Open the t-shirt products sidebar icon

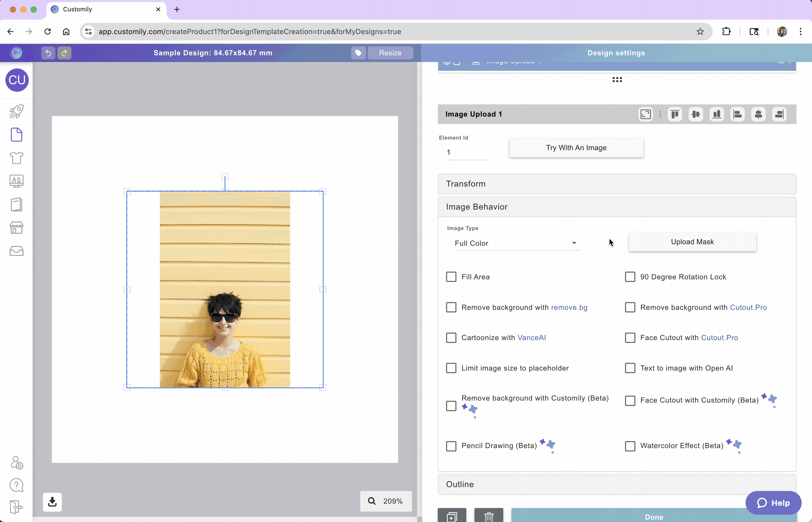point(16,158)
